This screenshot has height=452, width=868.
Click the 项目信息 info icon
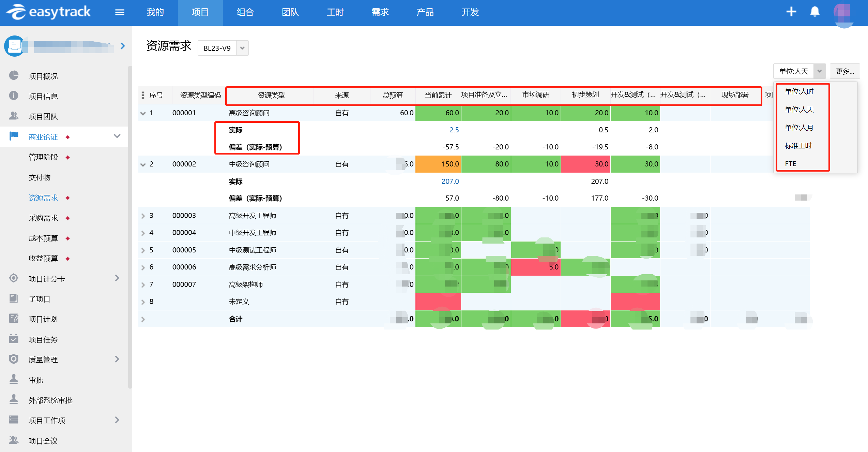click(x=14, y=96)
